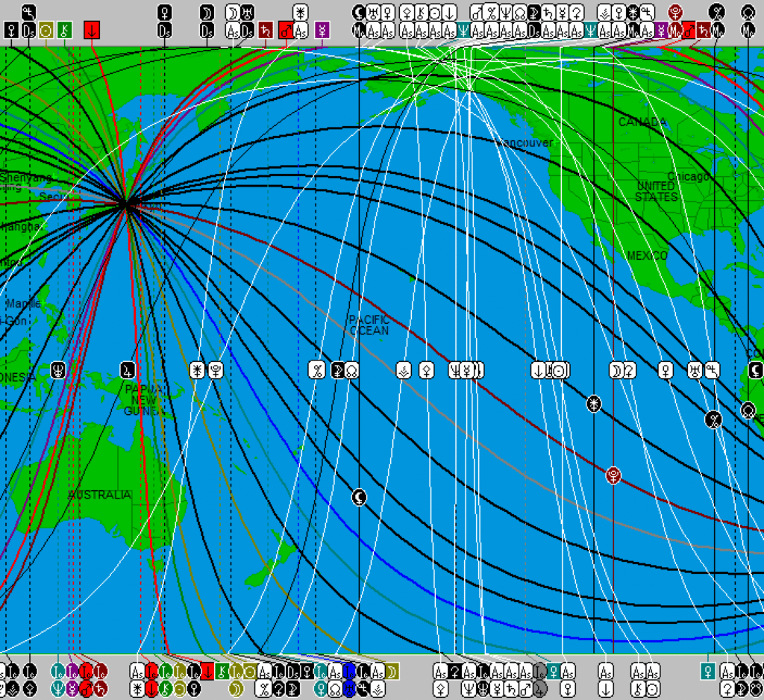Click the AUSTRALIA country label
The image size is (764, 700).
tap(99, 495)
